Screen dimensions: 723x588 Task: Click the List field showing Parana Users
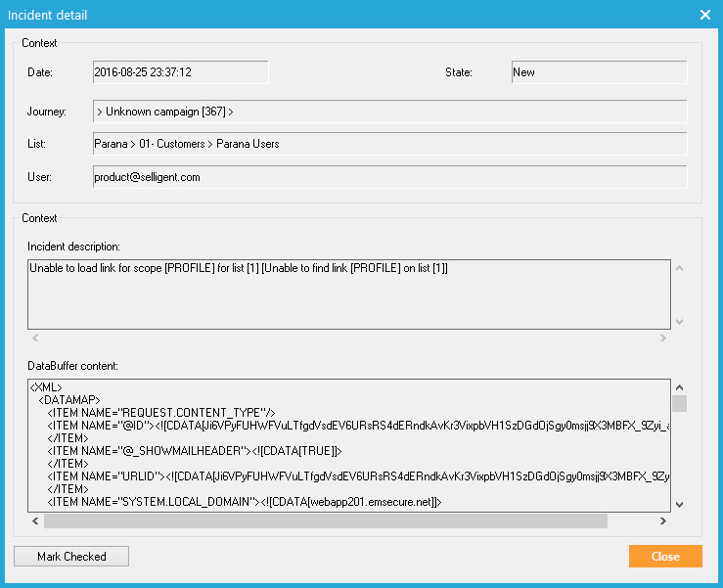click(x=389, y=144)
